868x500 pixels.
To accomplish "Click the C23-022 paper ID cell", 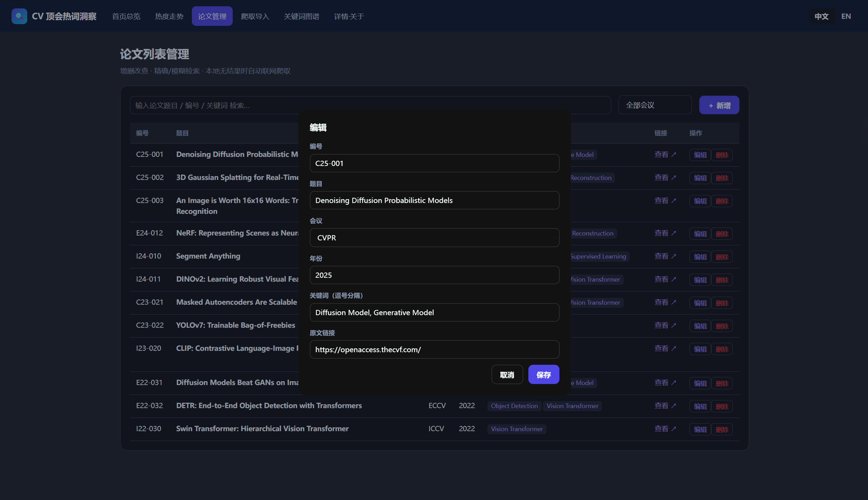I will click(150, 325).
